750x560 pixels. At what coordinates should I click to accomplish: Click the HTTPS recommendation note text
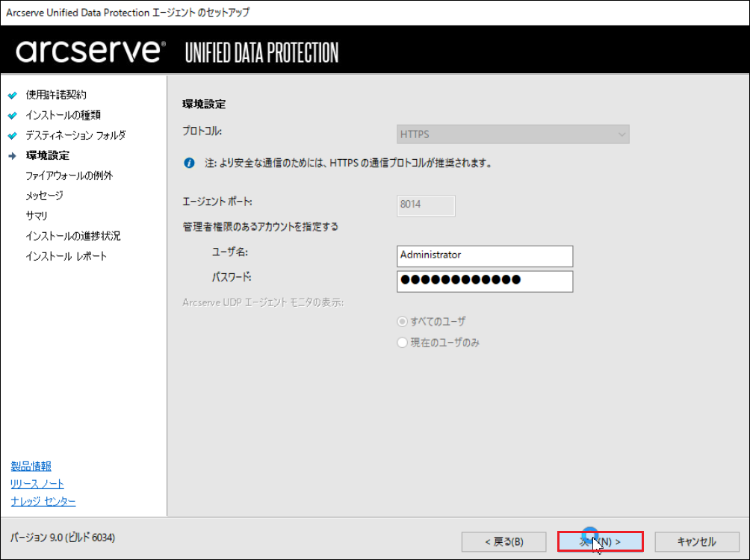click(x=349, y=163)
